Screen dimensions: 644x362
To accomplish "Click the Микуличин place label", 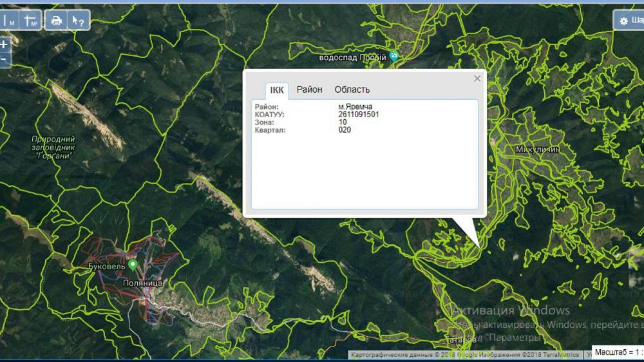I will pyautogui.click(x=538, y=149).
